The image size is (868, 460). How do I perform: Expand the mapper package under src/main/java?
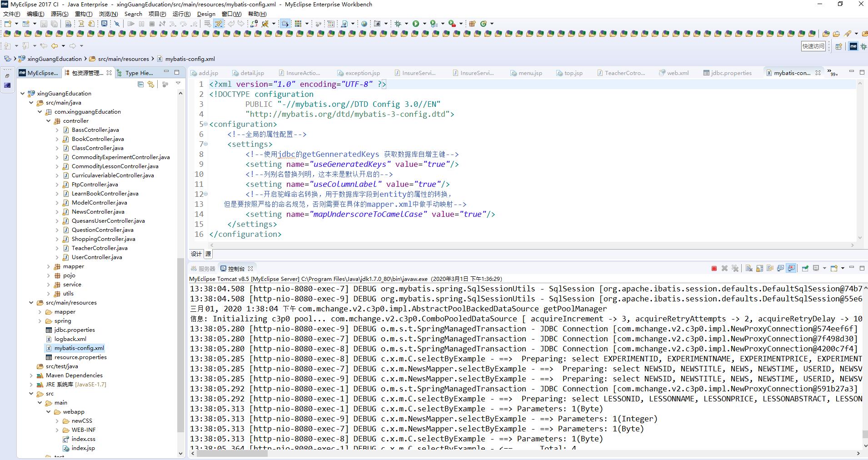[49, 266]
